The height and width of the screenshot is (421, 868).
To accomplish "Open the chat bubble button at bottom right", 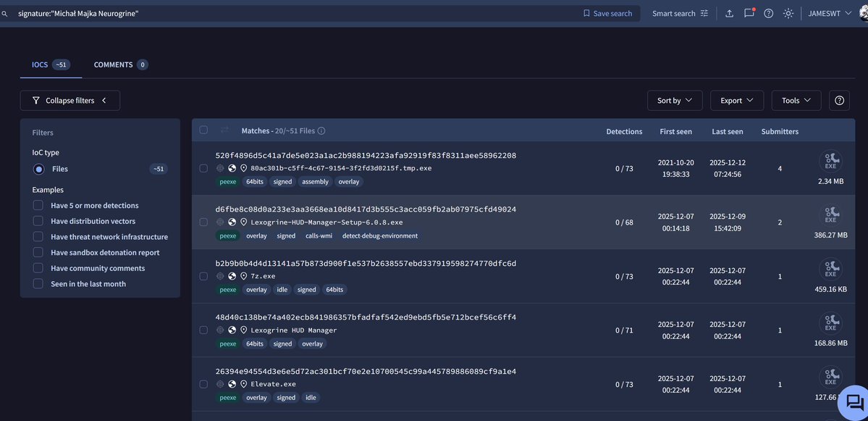I will click(x=855, y=403).
